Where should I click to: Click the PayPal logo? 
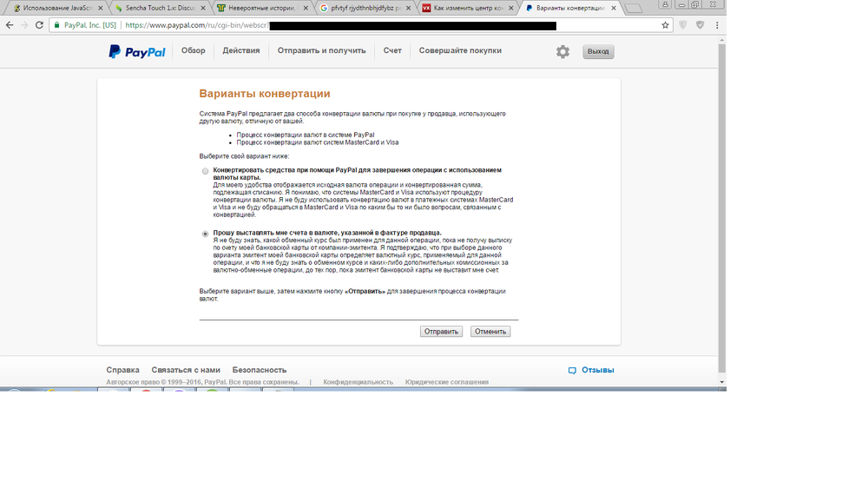[x=137, y=51]
